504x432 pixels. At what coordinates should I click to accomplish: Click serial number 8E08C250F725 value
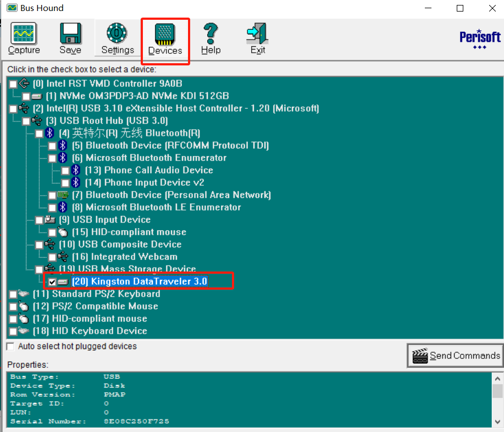click(136, 421)
